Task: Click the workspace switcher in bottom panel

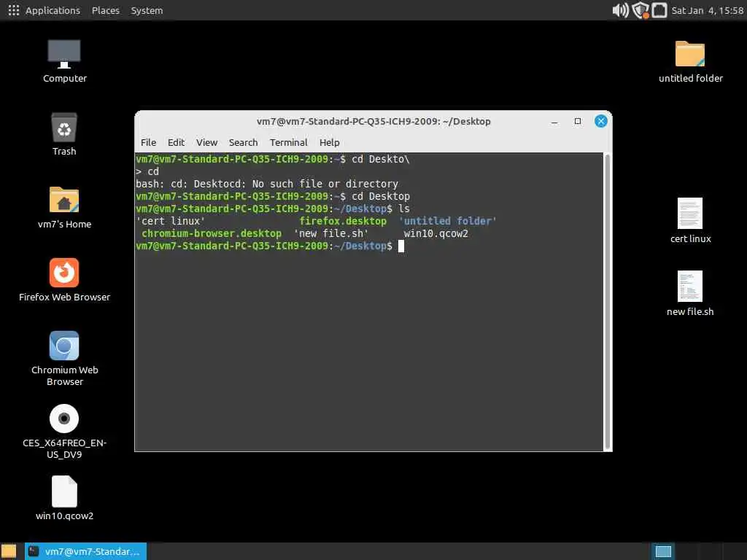Action: [x=663, y=551]
